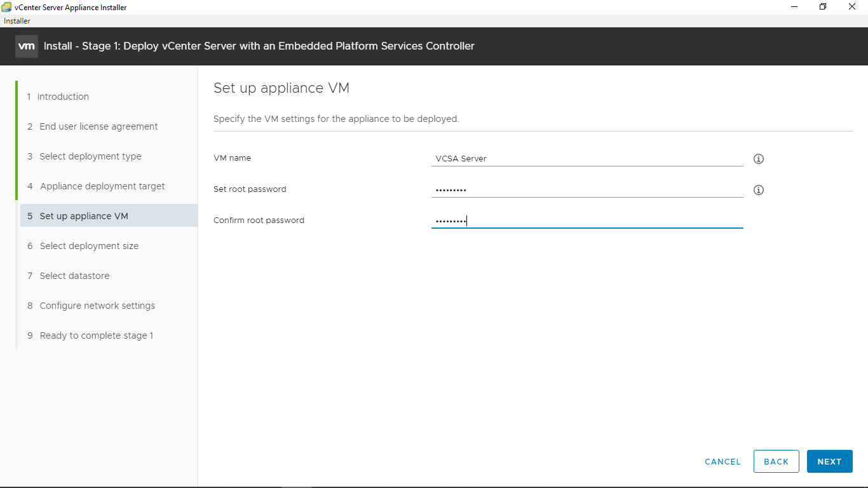Focus the Set root password field
Screen dimensions: 868x488
click(x=587, y=190)
